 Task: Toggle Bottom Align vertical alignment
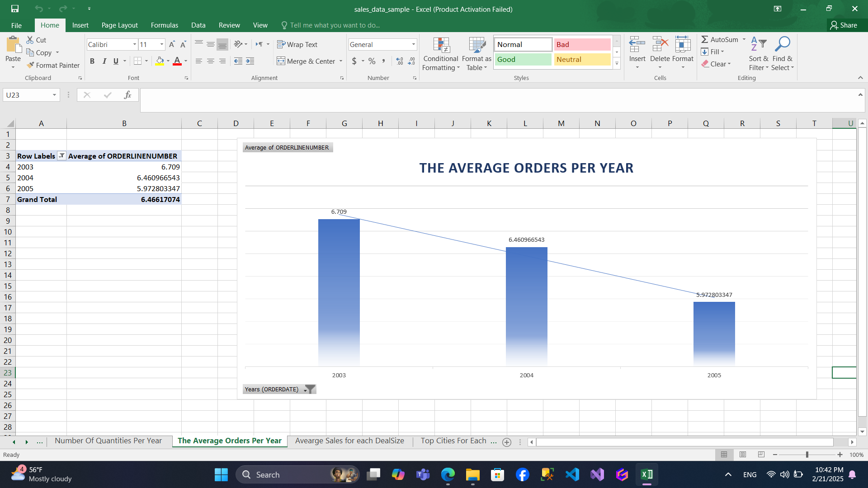click(x=222, y=44)
